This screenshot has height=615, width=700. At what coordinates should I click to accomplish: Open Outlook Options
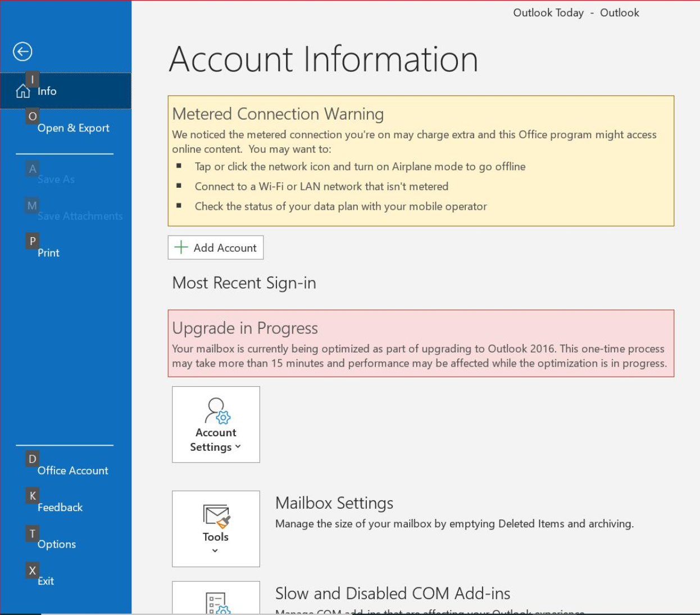(66, 544)
